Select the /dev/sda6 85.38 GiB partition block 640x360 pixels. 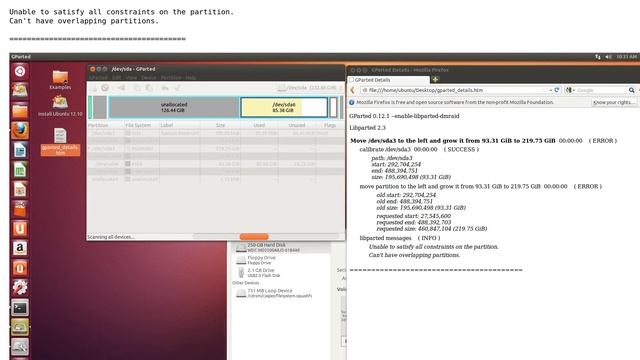pyautogui.click(x=284, y=107)
